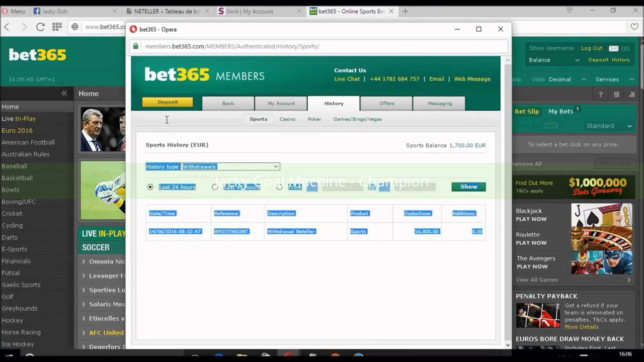Open messages envelope icon in bet365 header
Viewport: 644px width, 362px height.
click(x=613, y=48)
